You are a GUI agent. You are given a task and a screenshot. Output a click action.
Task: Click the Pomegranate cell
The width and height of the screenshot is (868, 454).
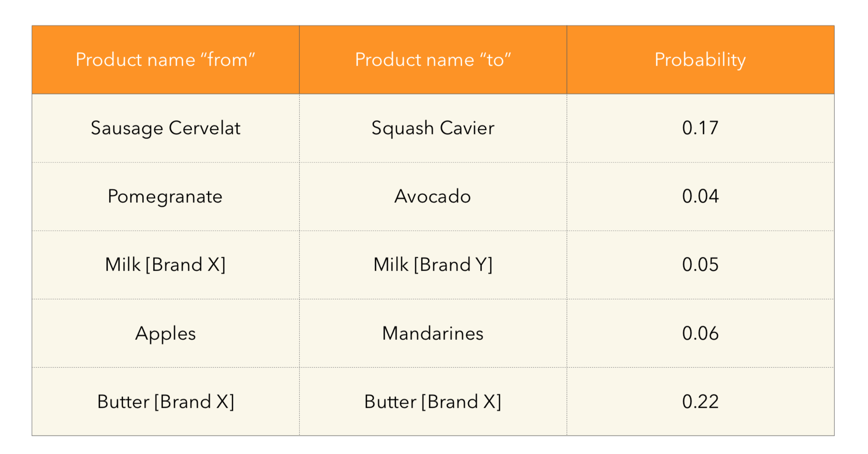click(165, 196)
